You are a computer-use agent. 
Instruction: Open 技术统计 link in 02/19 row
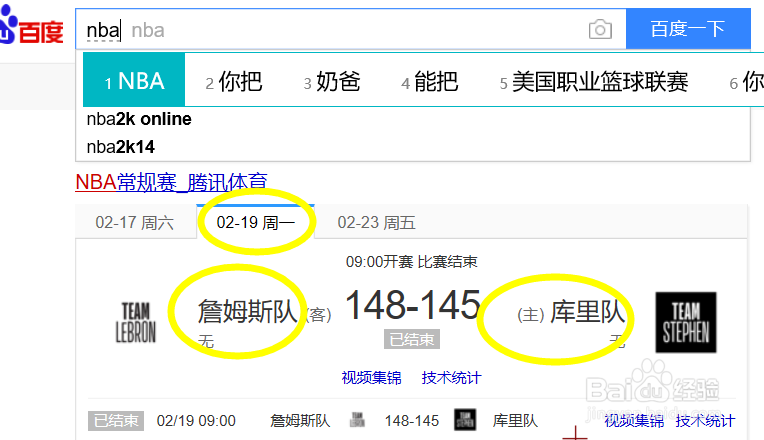coord(705,421)
